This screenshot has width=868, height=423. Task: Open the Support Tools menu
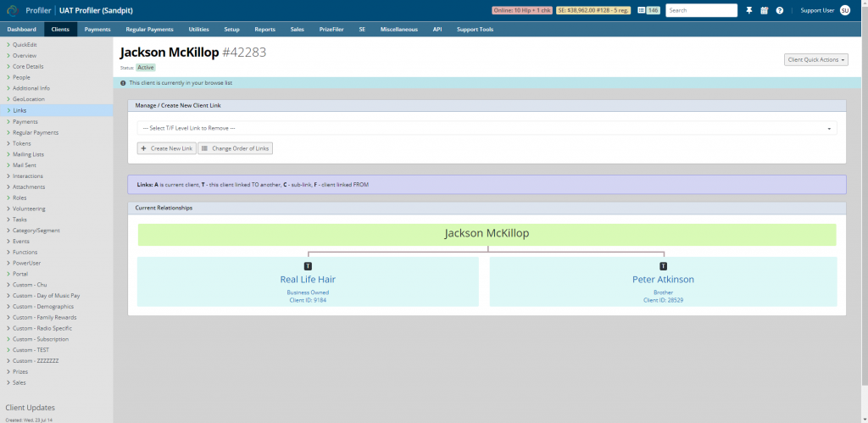(x=475, y=30)
